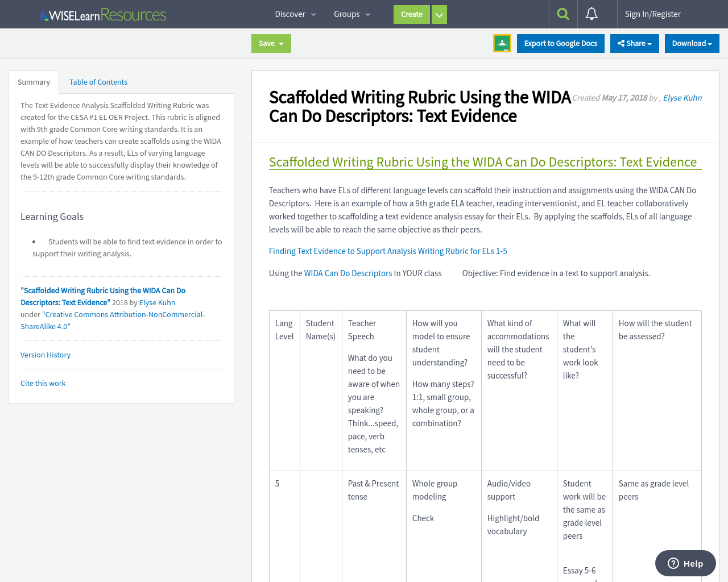728x582 pixels.
Task: Expand the Discover dropdown
Action: coord(295,14)
